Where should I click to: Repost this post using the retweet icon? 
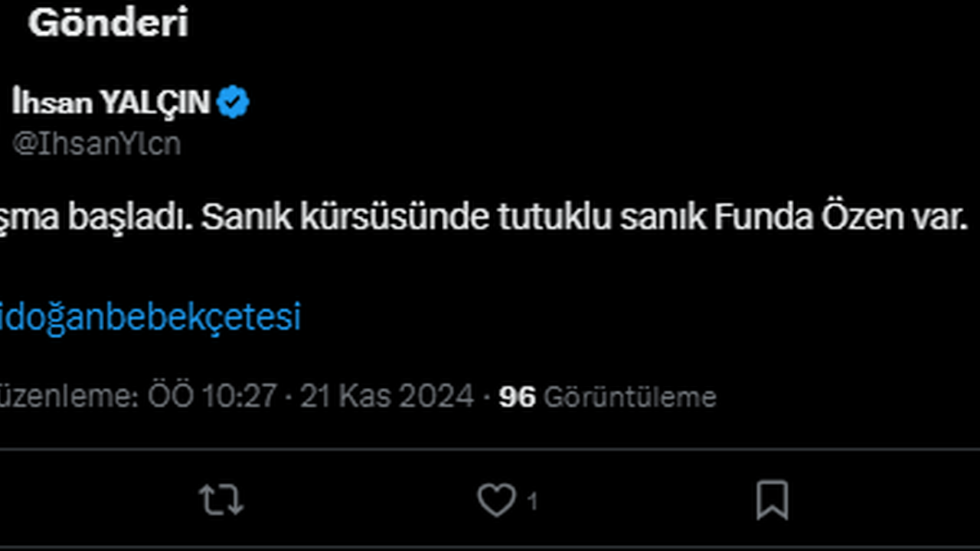tap(221, 500)
